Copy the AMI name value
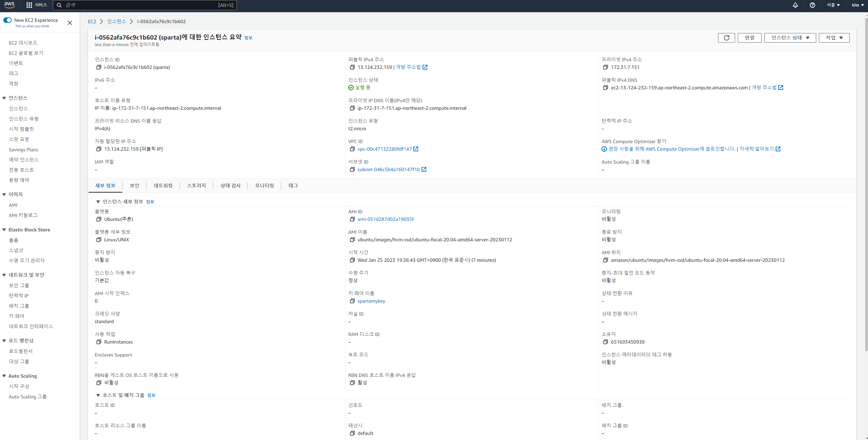 (352, 240)
